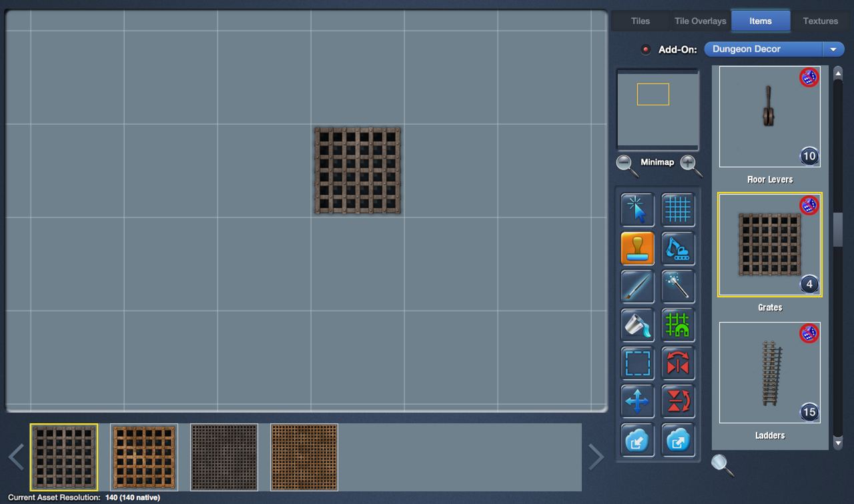Click the cloud import button
This screenshot has height=504, width=854.
pyautogui.click(x=637, y=440)
